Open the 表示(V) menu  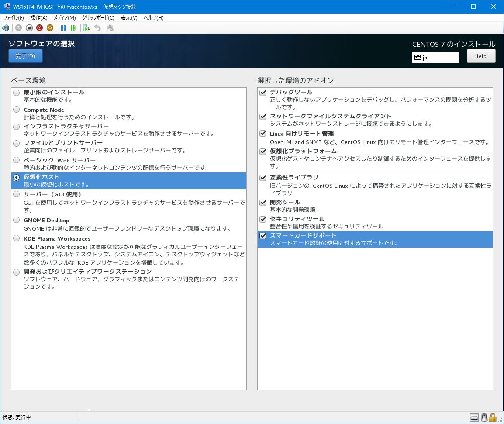(x=129, y=17)
